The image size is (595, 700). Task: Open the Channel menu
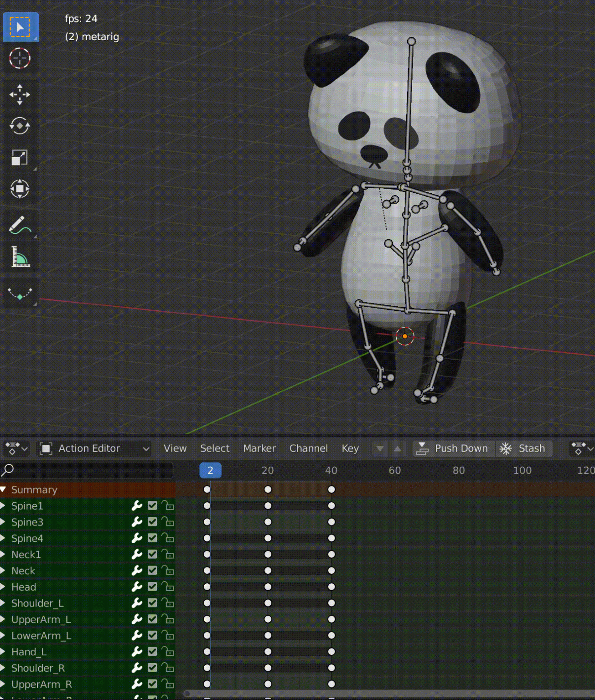coord(309,448)
